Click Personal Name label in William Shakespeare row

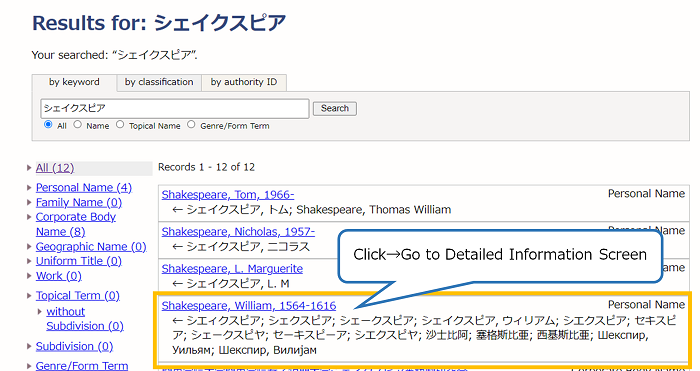point(646,304)
